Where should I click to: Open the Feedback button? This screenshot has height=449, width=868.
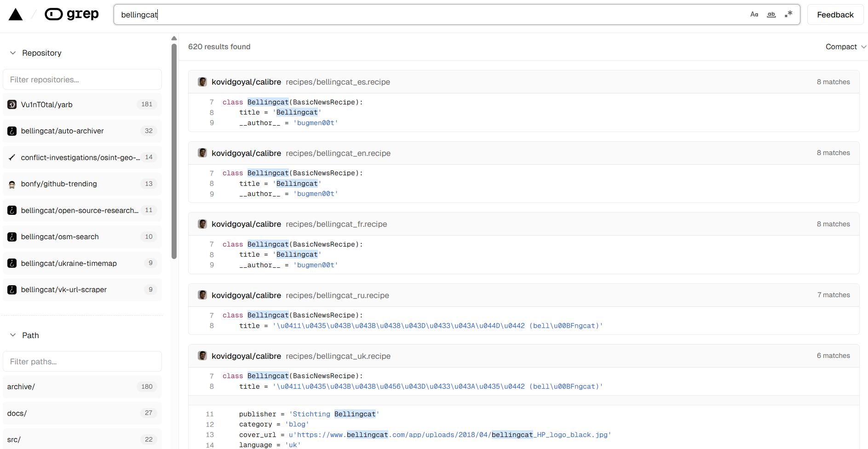835,15
